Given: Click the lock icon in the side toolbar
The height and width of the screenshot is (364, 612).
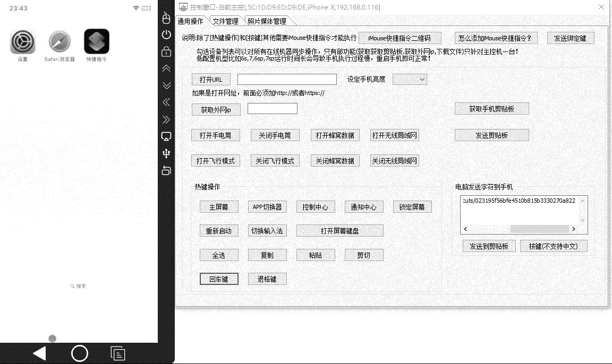Looking at the screenshot, I should (166, 51).
